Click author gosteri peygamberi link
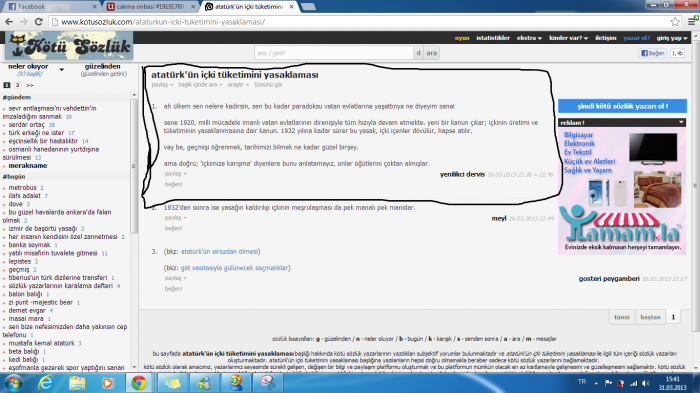 (x=609, y=279)
